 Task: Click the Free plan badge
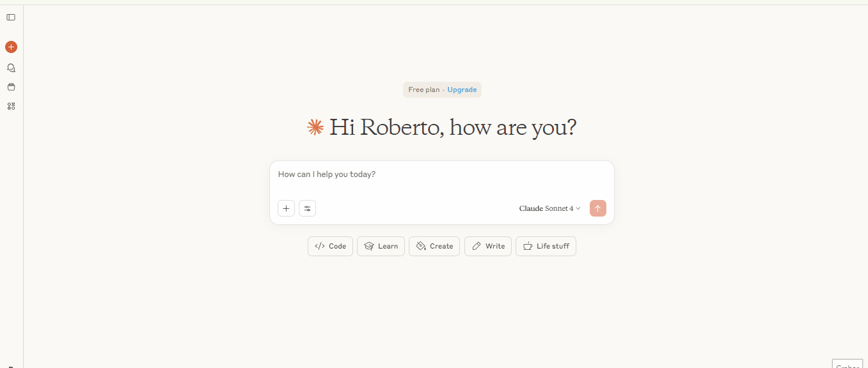click(x=424, y=90)
